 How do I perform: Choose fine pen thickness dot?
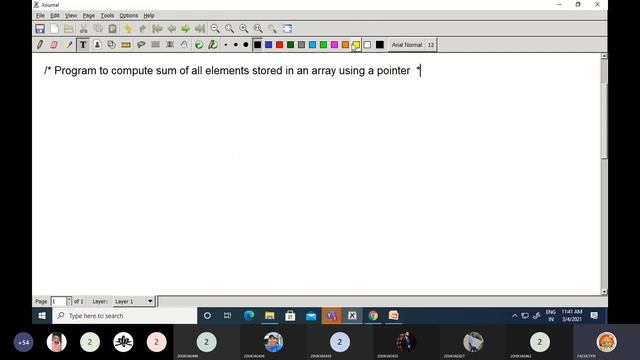[226, 45]
